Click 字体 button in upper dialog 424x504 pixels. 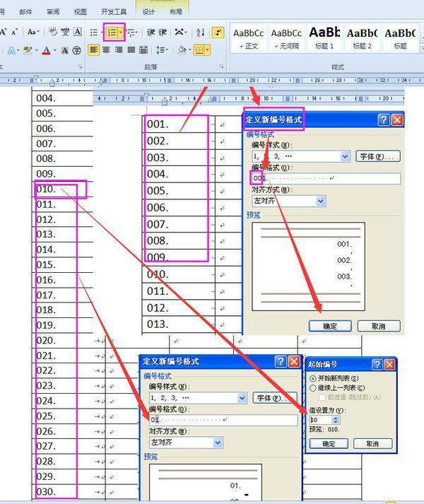377,156
